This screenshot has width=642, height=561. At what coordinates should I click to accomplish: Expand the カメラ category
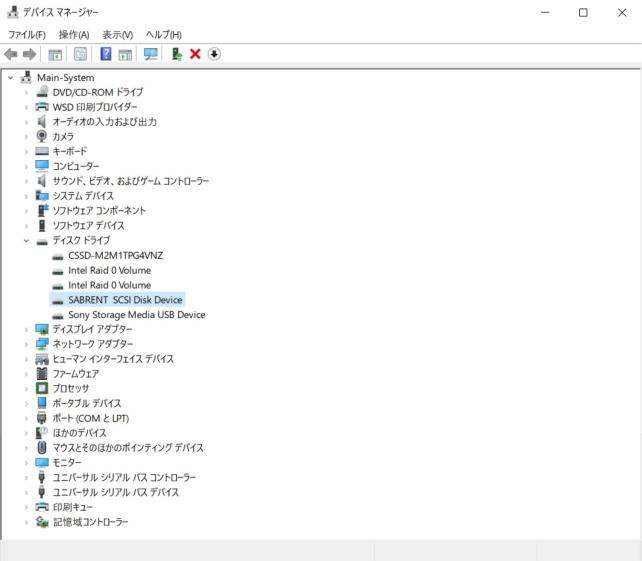tap(26, 137)
